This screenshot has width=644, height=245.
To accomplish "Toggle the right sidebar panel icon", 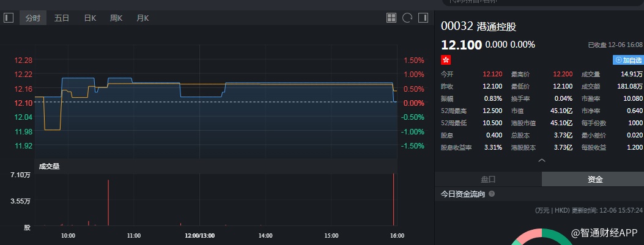I will pos(423,18).
